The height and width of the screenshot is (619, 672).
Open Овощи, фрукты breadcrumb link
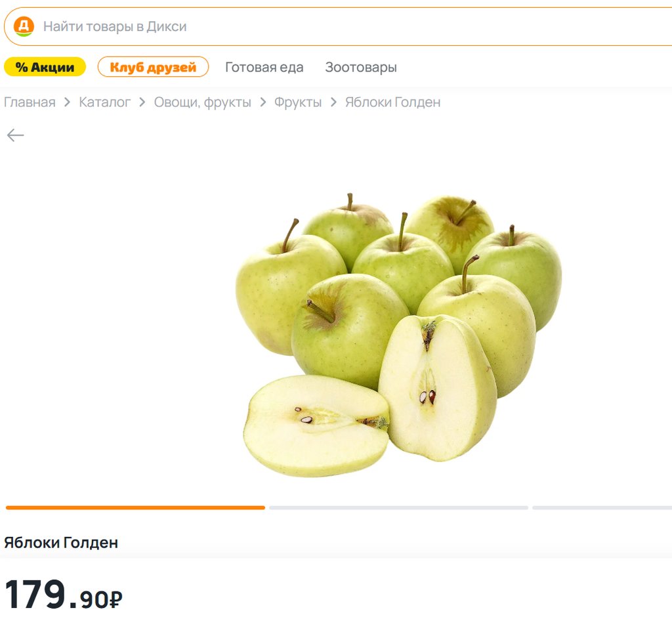click(202, 102)
